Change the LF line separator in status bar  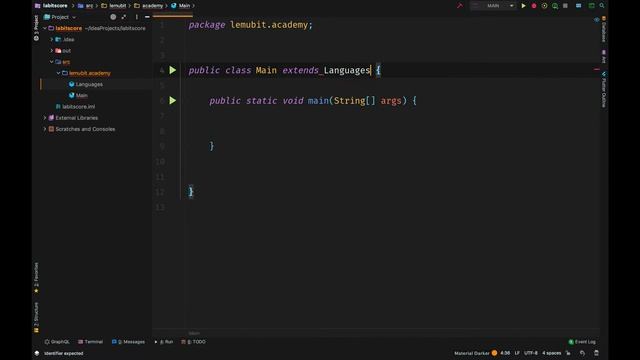pyautogui.click(x=517, y=353)
